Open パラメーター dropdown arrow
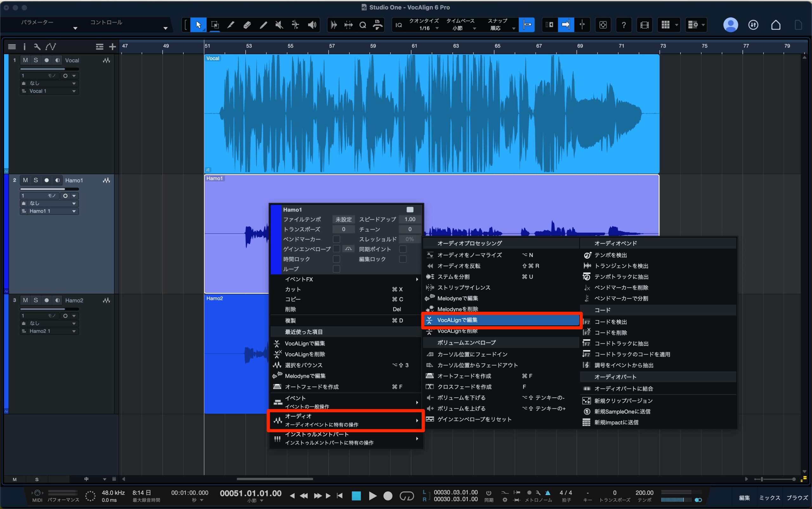Screen dimensions: 812x509 75,28
